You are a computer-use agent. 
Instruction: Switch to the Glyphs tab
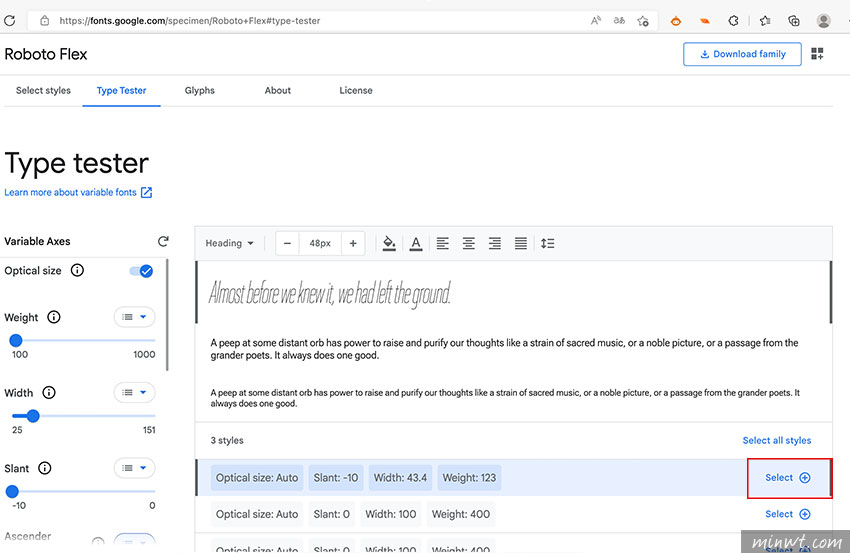click(199, 91)
